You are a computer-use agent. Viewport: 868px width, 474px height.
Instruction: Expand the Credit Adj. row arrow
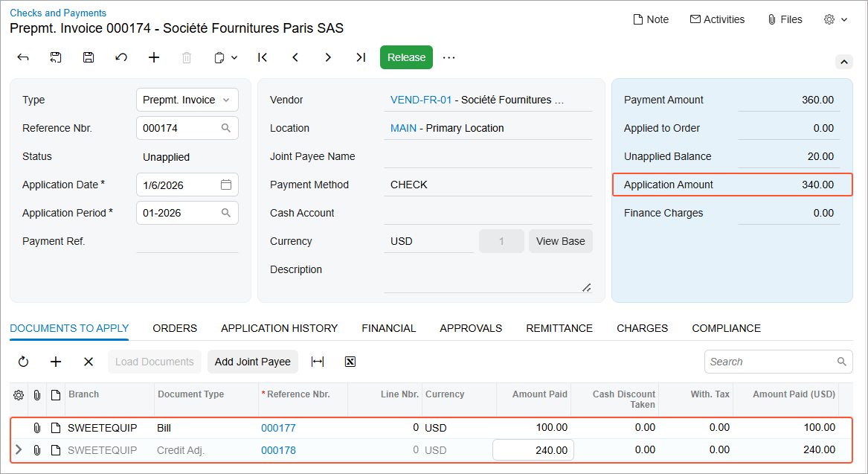point(19,449)
